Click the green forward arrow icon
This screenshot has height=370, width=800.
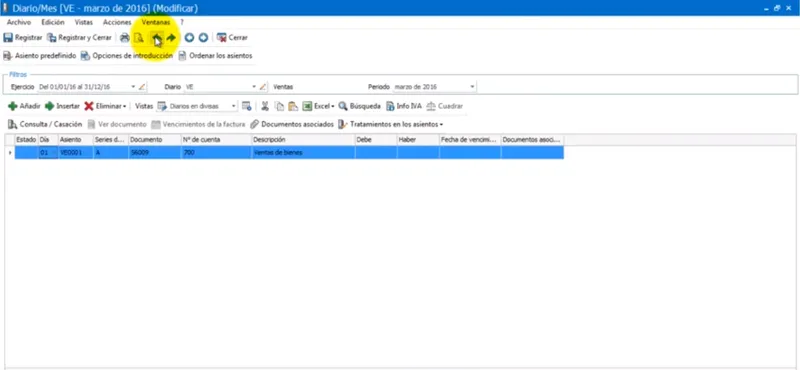(171, 38)
